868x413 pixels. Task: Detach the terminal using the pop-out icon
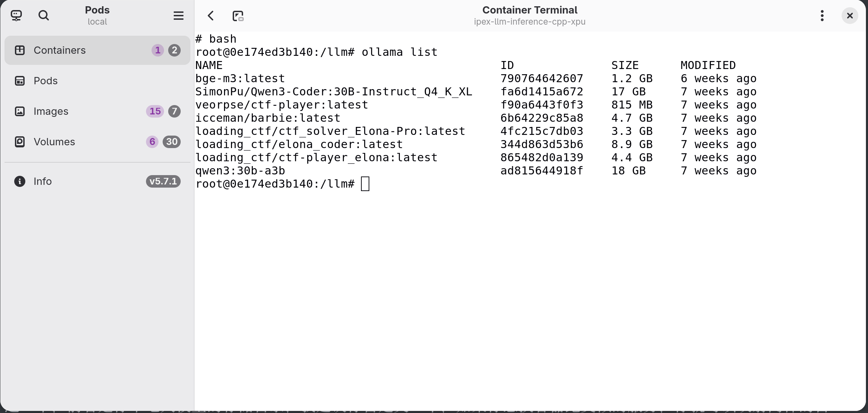point(238,16)
